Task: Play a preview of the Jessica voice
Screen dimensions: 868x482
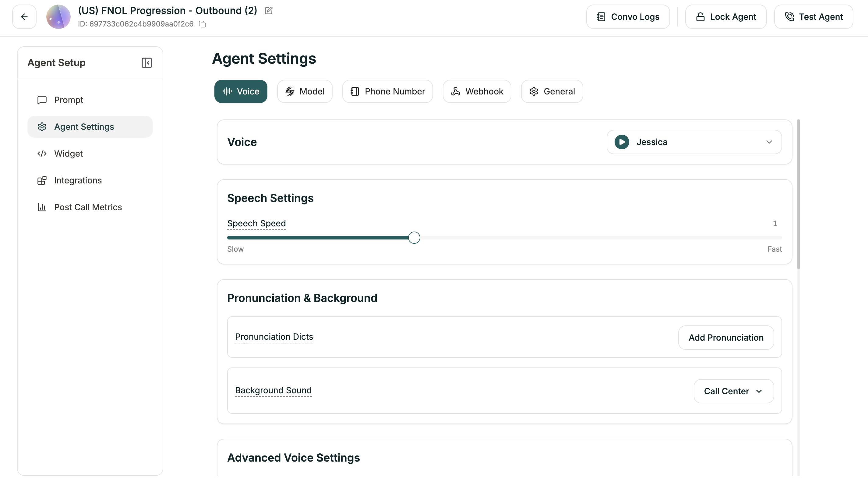Action: 621,142
